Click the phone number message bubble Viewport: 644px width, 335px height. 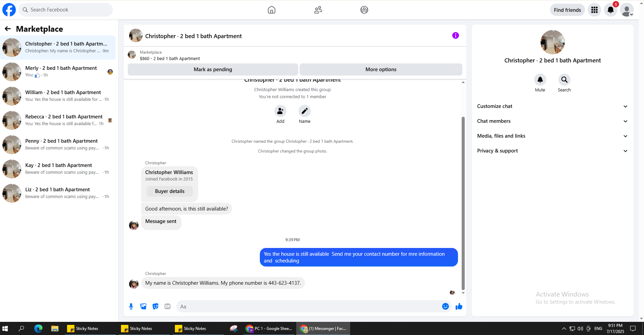coord(223,283)
